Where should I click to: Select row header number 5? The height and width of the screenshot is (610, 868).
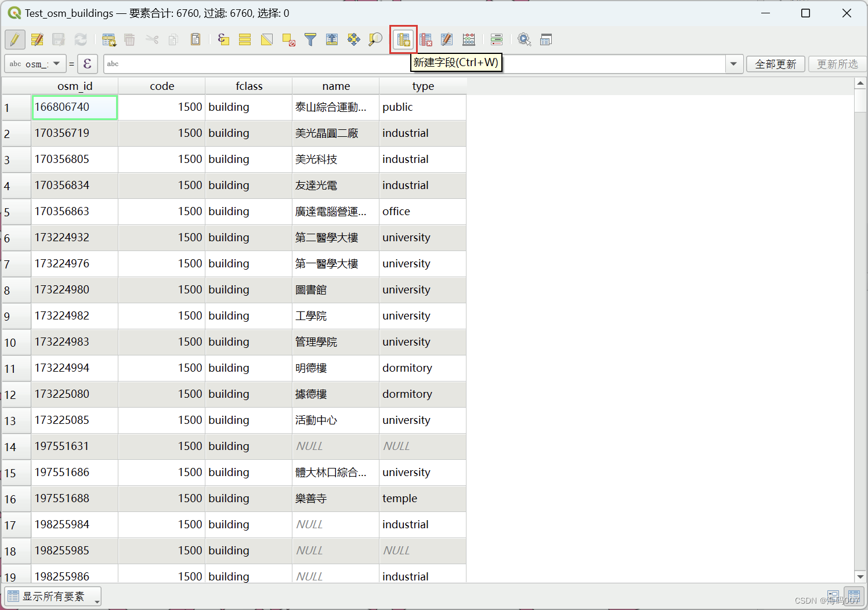16,212
